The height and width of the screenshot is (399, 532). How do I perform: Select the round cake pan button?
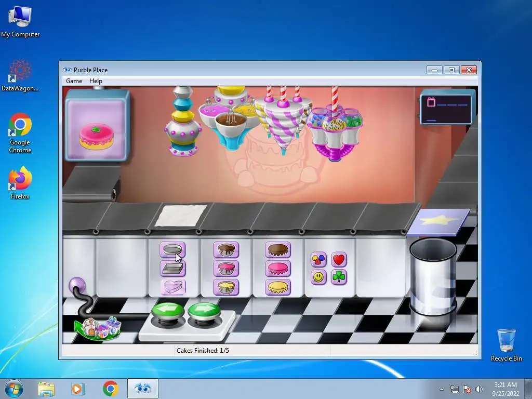pos(172,250)
